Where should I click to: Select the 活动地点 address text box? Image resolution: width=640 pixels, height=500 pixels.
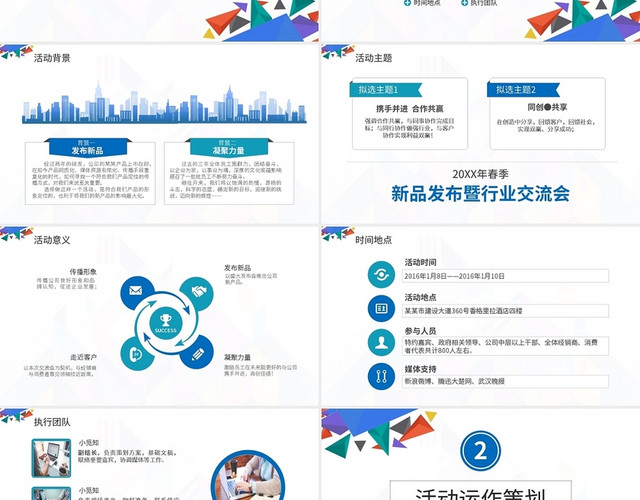[x=505, y=311]
